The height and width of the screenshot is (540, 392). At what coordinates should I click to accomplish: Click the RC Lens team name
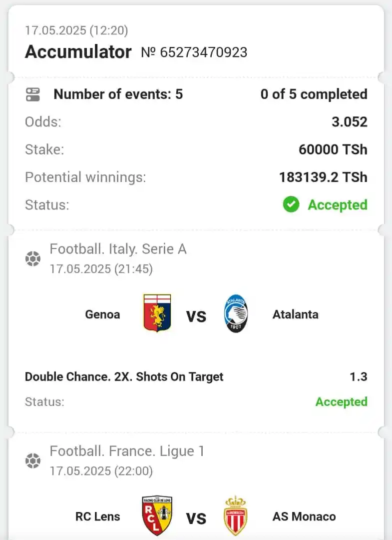point(98,516)
